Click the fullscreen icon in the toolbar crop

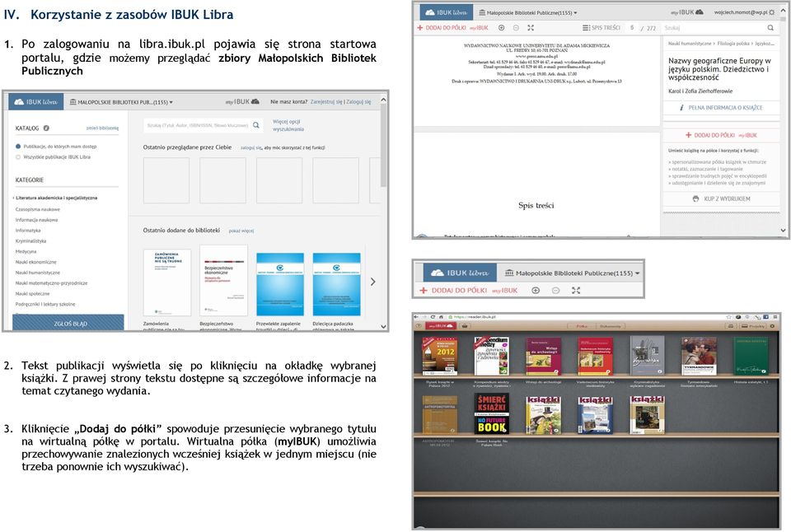click(x=576, y=291)
